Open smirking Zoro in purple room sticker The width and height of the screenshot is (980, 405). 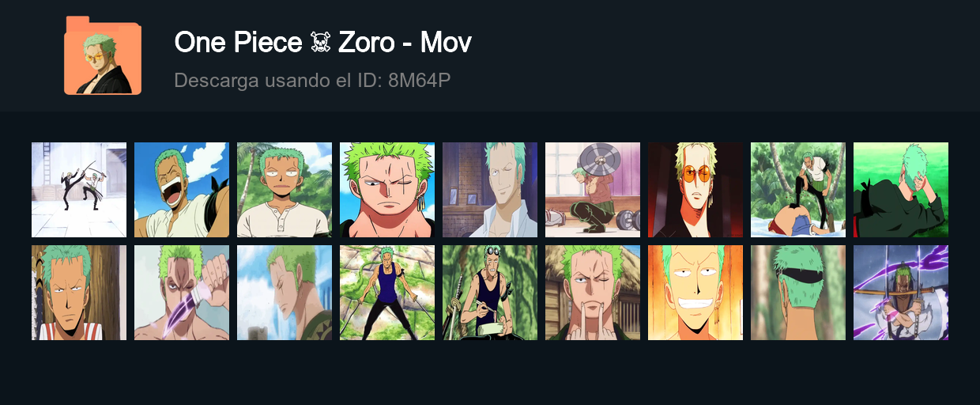[490, 190]
